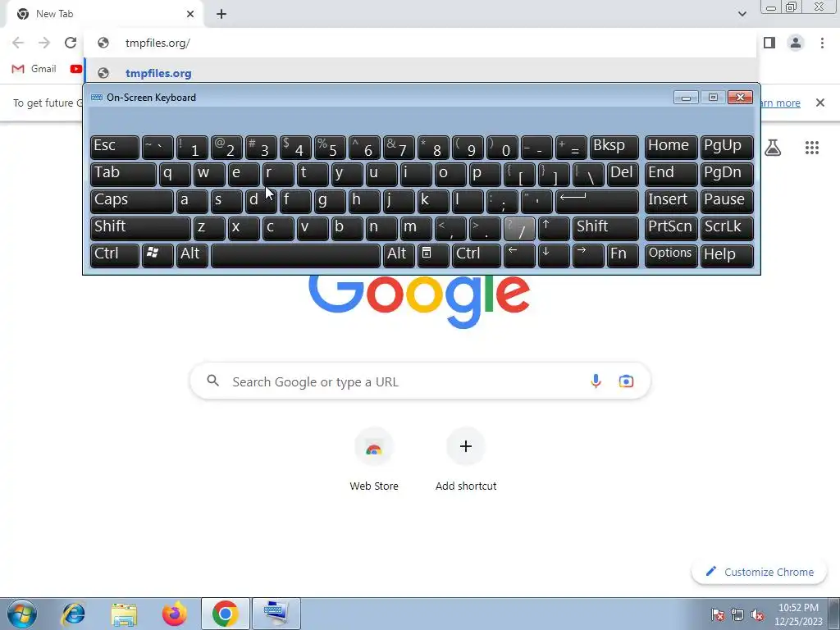Click the Add shortcut tile
Image resolution: width=840 pixels, height=630 pixels.
click(x=466, y=459)
